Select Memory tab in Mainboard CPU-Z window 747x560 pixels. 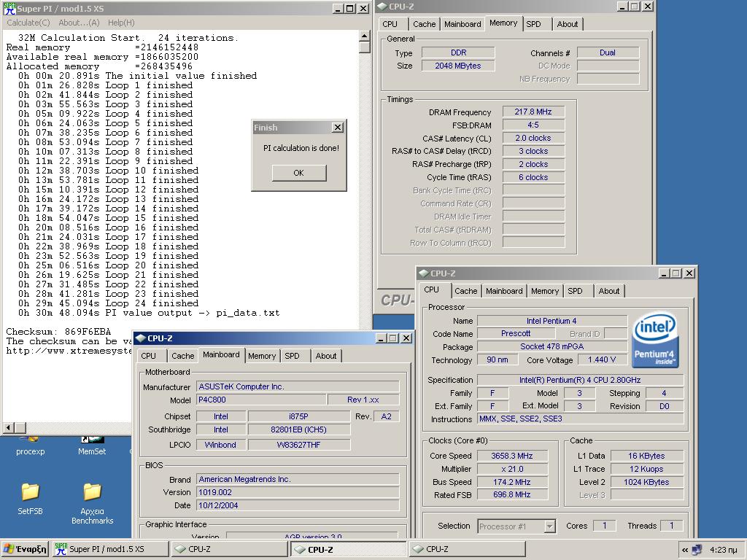(x=262, y=356)
